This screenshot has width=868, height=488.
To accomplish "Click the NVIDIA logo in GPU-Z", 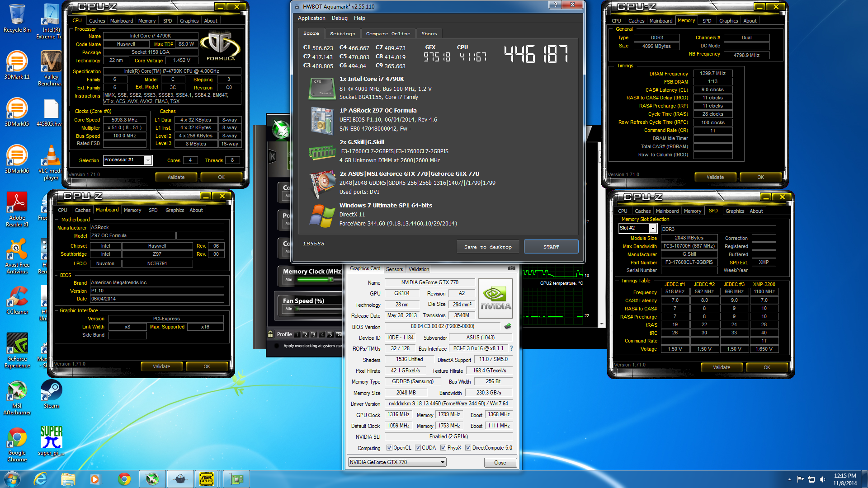I will coord(495,298).
